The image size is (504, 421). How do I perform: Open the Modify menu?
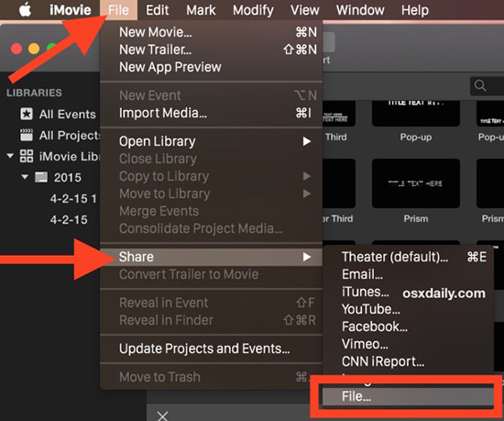tap(253, 10)
